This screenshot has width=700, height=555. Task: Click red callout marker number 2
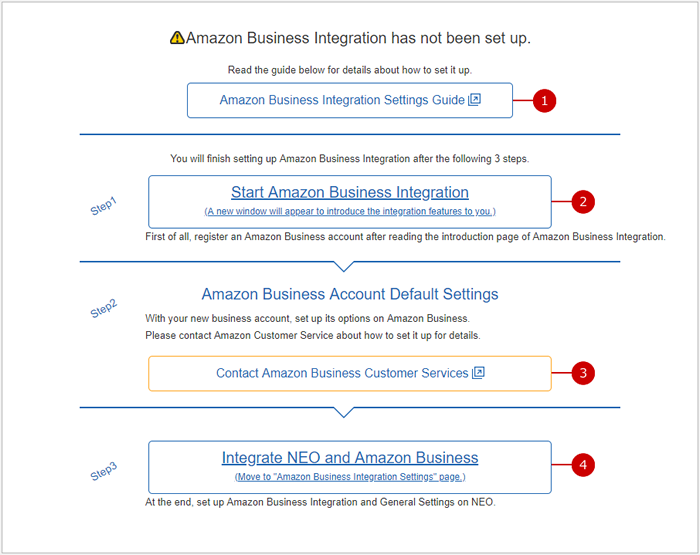[583, 201]
